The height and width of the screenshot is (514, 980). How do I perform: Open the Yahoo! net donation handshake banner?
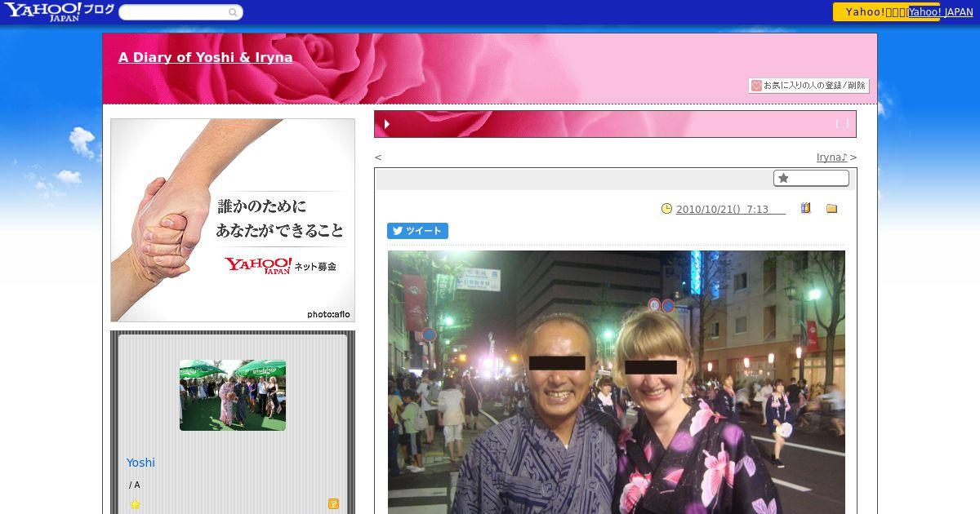233,220
